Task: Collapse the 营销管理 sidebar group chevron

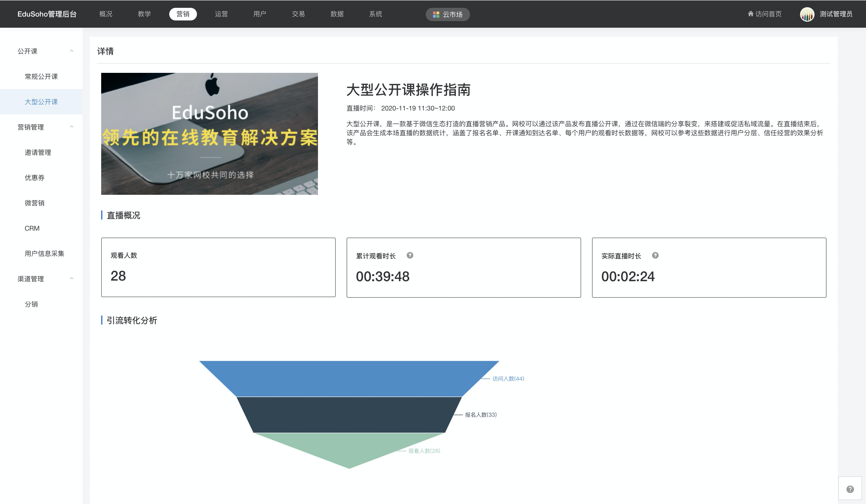Action: point(71,127)
